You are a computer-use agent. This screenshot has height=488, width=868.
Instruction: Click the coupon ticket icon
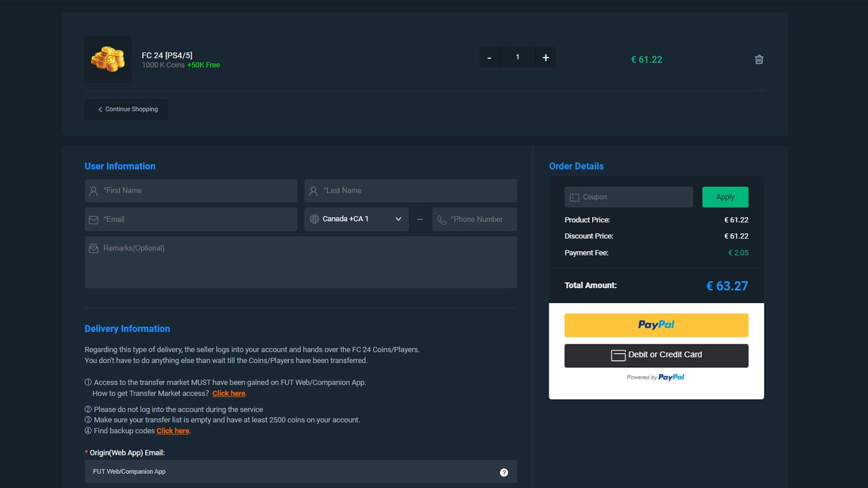[574, 197]
